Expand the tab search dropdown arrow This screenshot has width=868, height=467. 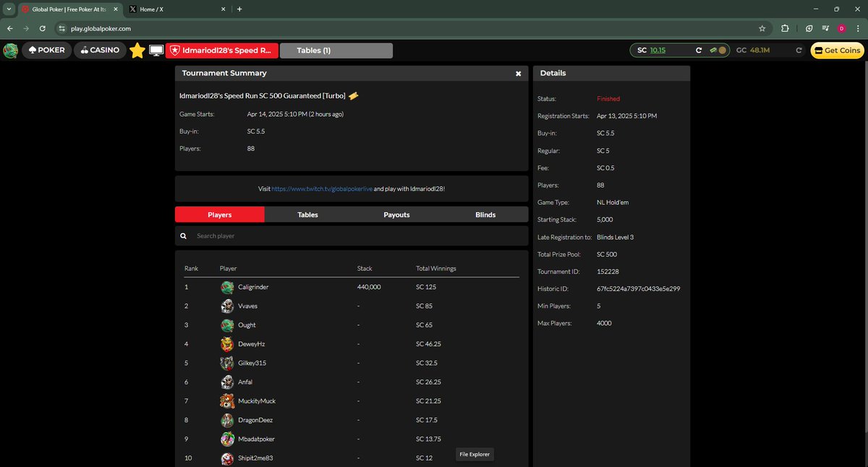(x=8, y=9)
